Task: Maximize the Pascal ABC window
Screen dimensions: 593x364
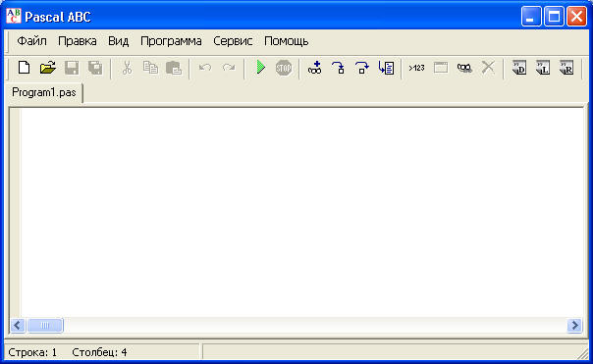Action: pyautogui.click(x=554, y=17)
